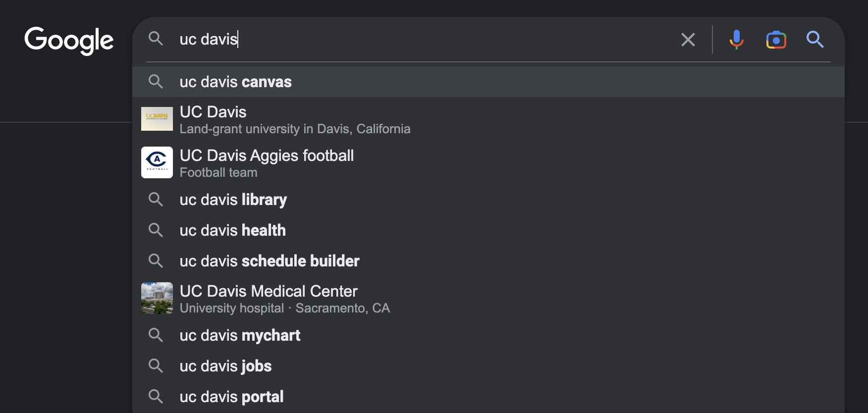Click search icon beside 'uc davis portal'
868x413 pixels.
[156, 396]
